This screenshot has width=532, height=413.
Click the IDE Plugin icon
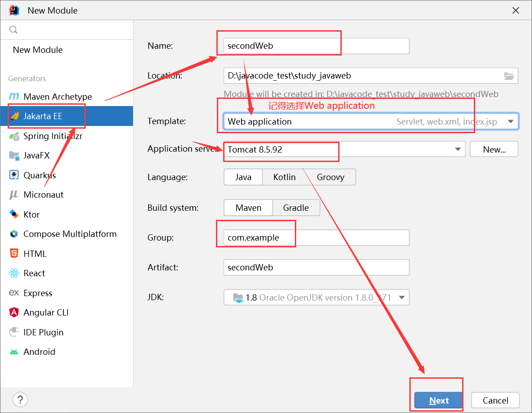[14, 332]
